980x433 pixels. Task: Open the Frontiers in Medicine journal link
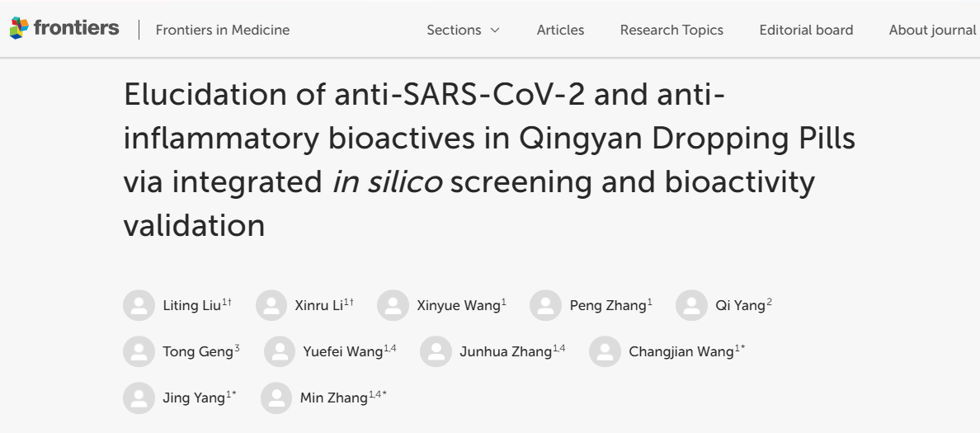(x=223, y=30)
